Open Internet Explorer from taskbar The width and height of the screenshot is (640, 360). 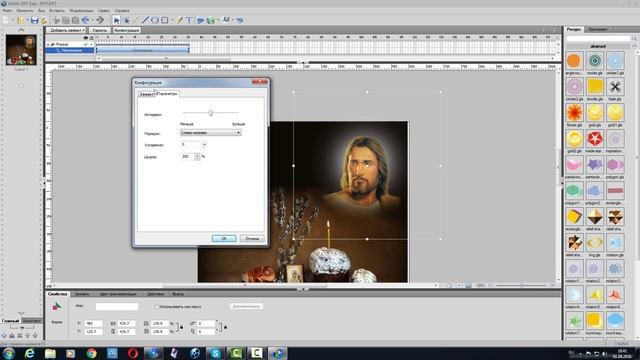[29, 353]
